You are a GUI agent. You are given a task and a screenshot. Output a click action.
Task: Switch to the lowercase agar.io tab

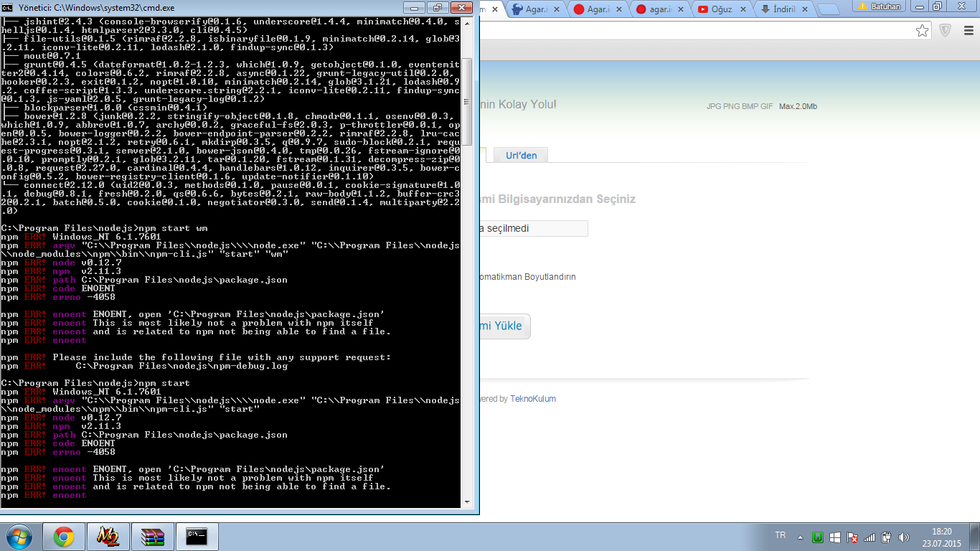click(x=660, y=9)
